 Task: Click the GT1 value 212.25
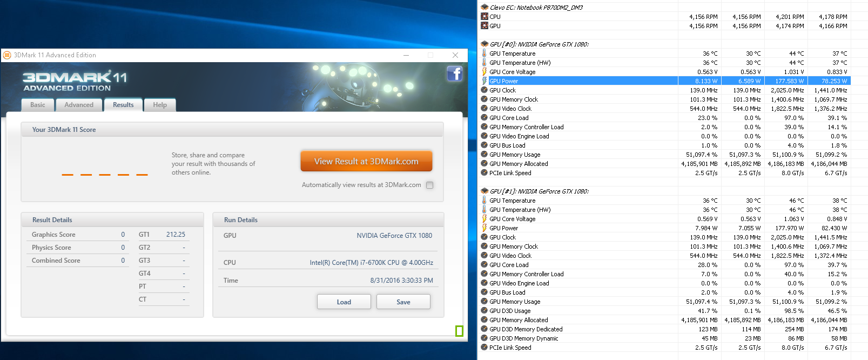(176, 235)
